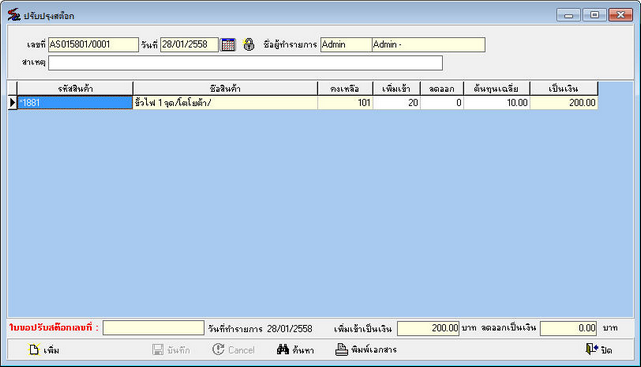Click the exit door ปิด icon
This screenshot has height=367, width=641.
click(592, 349)
